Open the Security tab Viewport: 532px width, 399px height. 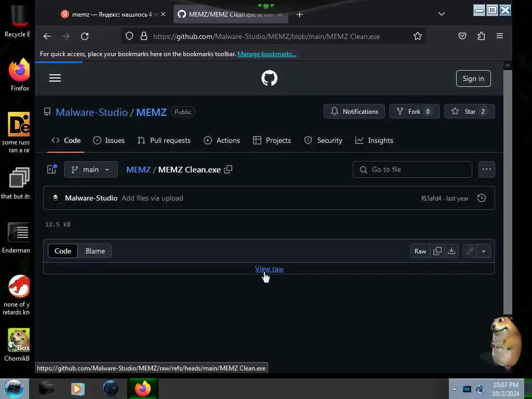(x=323, y=140)
